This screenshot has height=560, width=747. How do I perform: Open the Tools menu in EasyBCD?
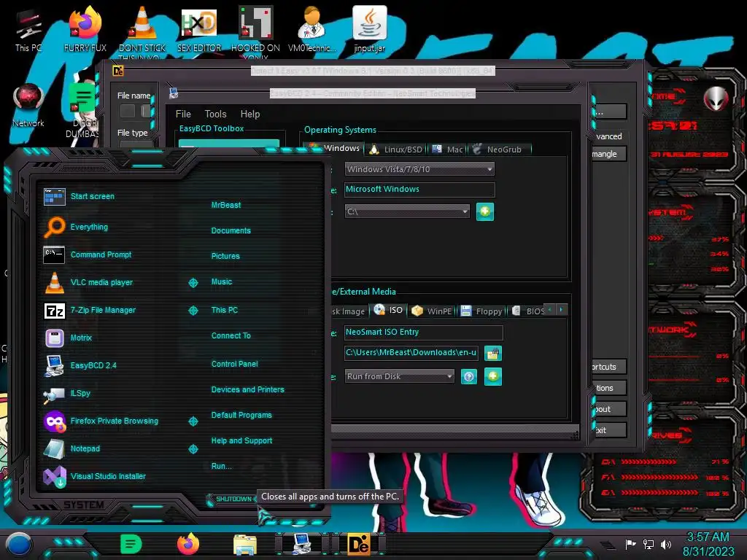215,114
